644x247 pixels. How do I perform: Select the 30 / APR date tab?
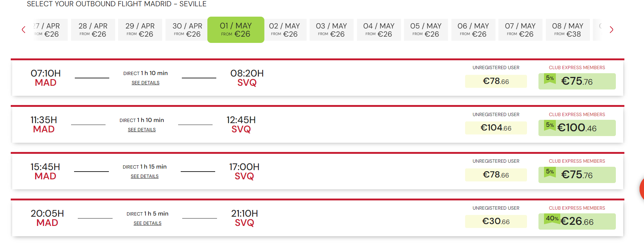click(187, 30)
